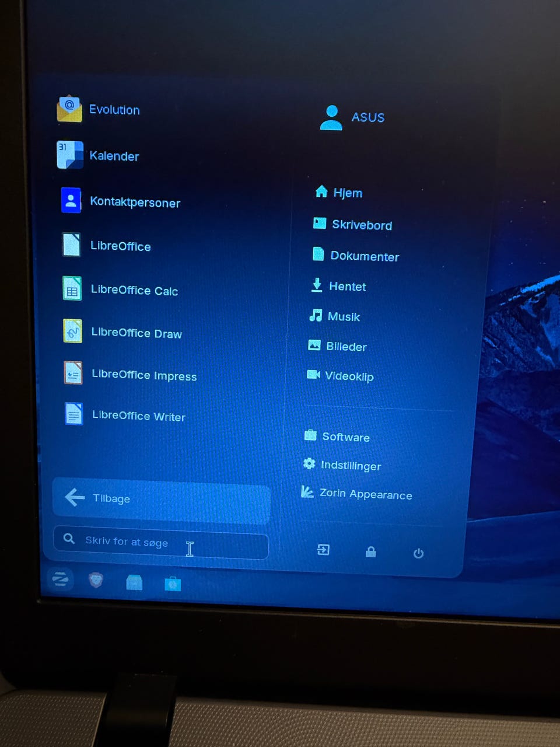Image resolution: width=560 pixels, height=747 pixels.
Task: Click the Indstillinger gear icon
Action: [309, 463]
